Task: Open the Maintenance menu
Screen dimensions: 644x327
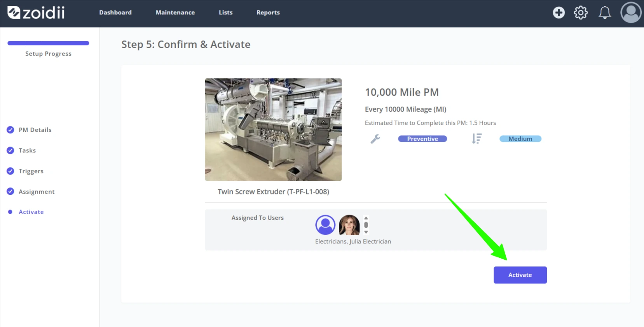Action: (x=175, y=12)
